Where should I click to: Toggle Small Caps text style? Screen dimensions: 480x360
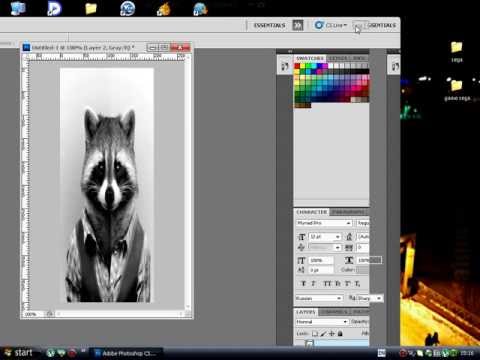(x=337, y=284)
